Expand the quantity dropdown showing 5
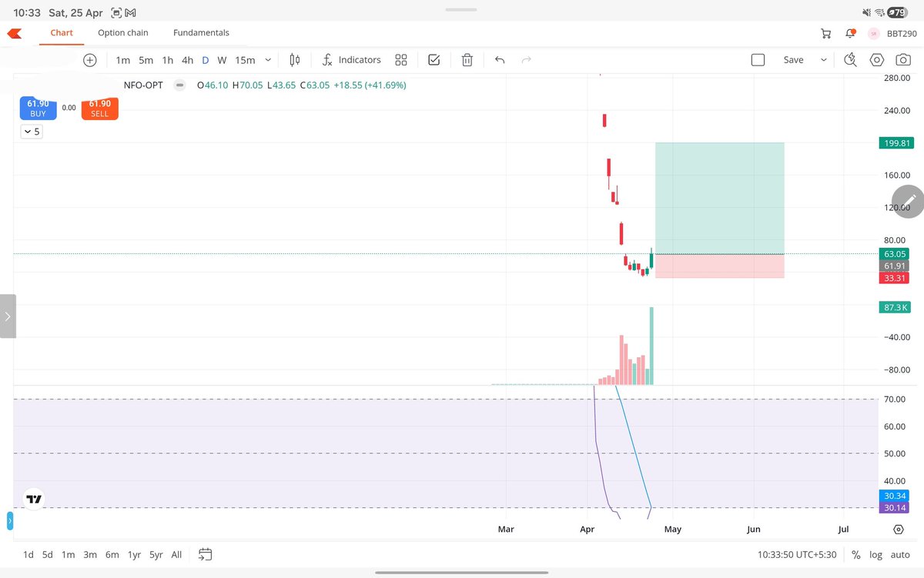The height and width of the screenshot is (578, 924). (32, 132)
